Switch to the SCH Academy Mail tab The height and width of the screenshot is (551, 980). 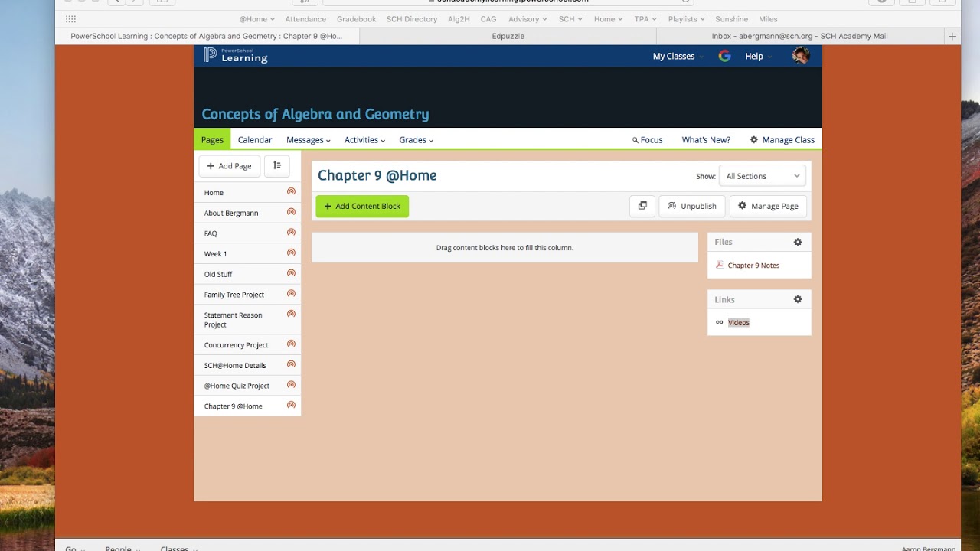[800, 36]
